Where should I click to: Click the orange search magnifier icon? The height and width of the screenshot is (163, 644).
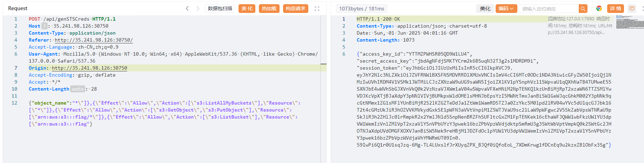coord(583,9)
